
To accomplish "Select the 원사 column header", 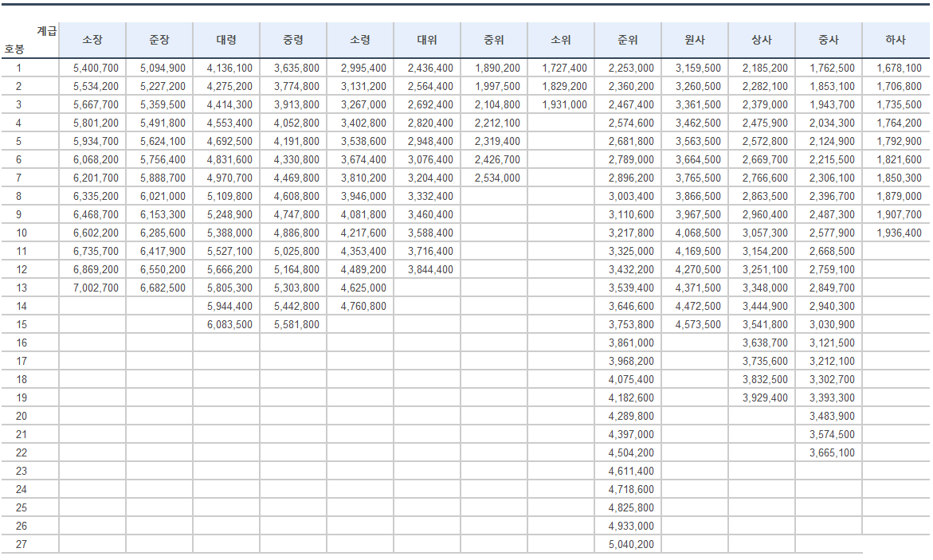I will 695,40.
